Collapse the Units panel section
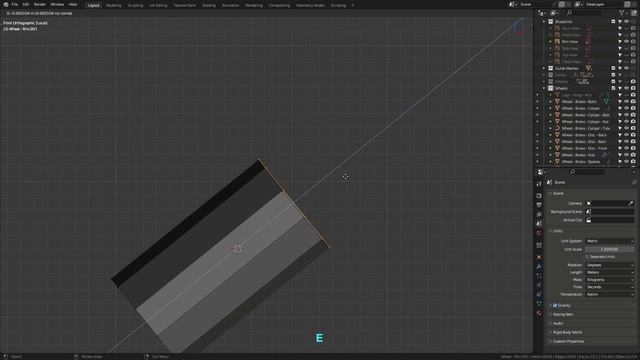The image size is (640, 360). pos(551,231)
